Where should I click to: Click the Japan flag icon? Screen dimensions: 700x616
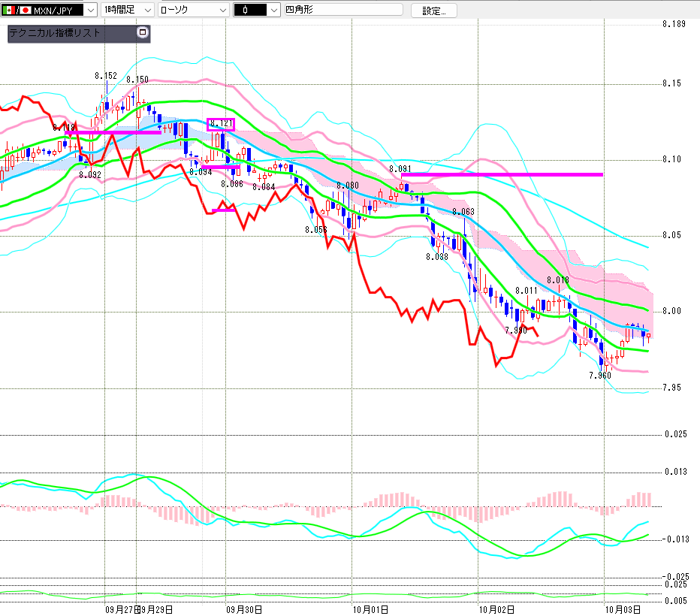pos(25,11)
